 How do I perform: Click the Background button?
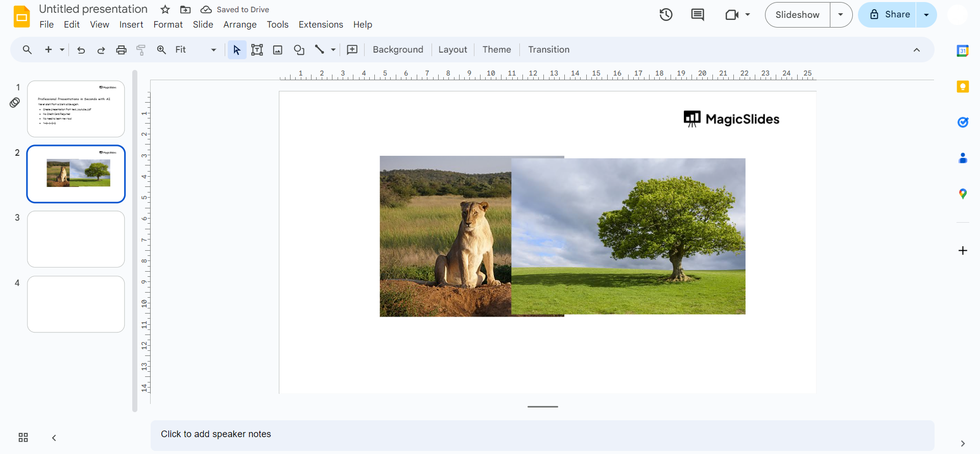(398, 50)
